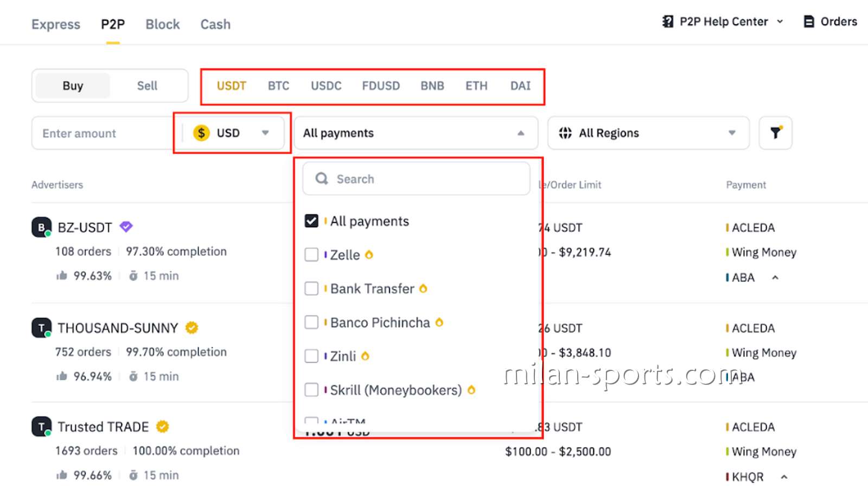This screenshot has width=868, height=488.
Task: Click the USD dollar coin icon
Action: (x=201, y=133)
